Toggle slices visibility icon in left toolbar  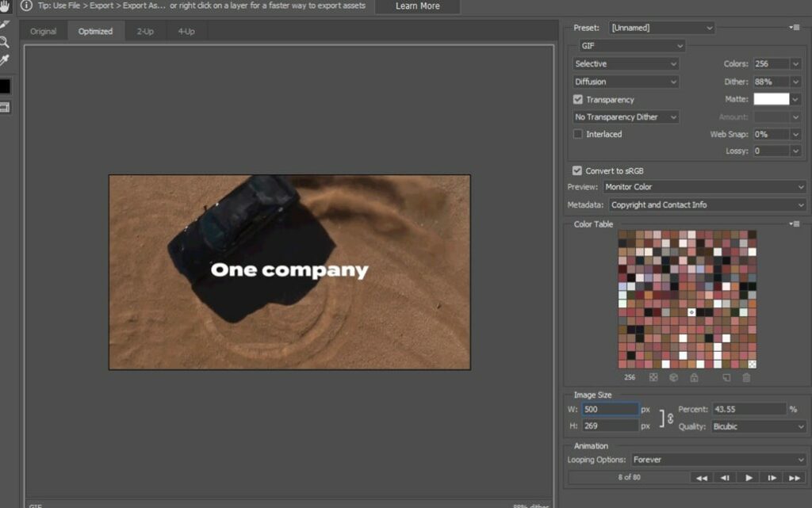(x=5, y=107)
